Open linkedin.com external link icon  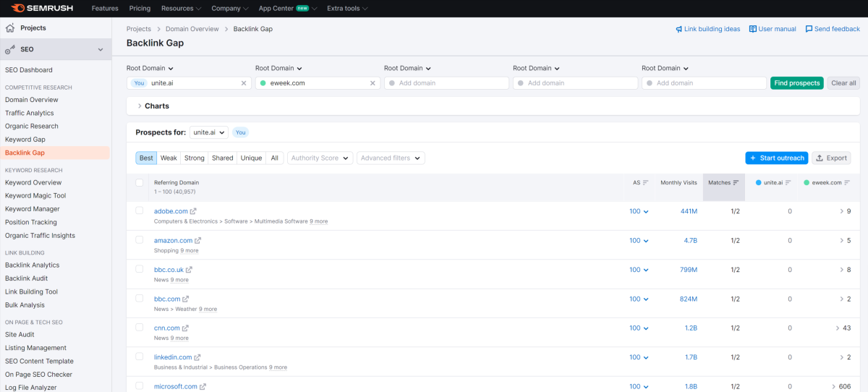click(197, 357)
